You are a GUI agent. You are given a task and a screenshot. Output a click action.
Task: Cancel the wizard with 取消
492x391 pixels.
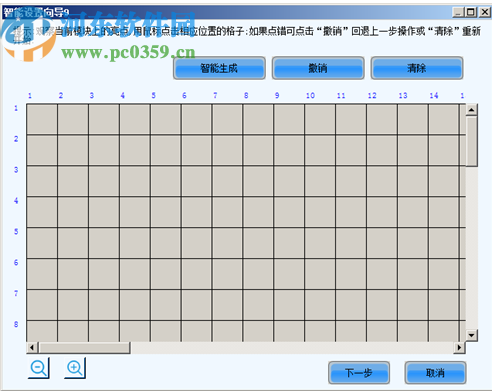435,372
